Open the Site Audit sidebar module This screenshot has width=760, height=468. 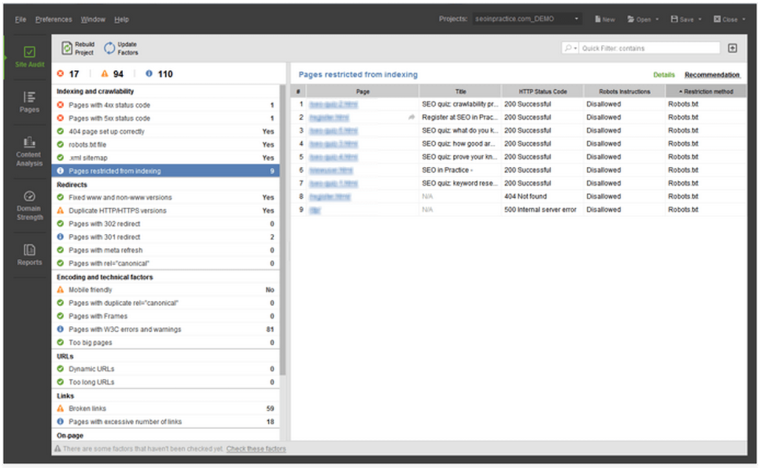(29, 58)
